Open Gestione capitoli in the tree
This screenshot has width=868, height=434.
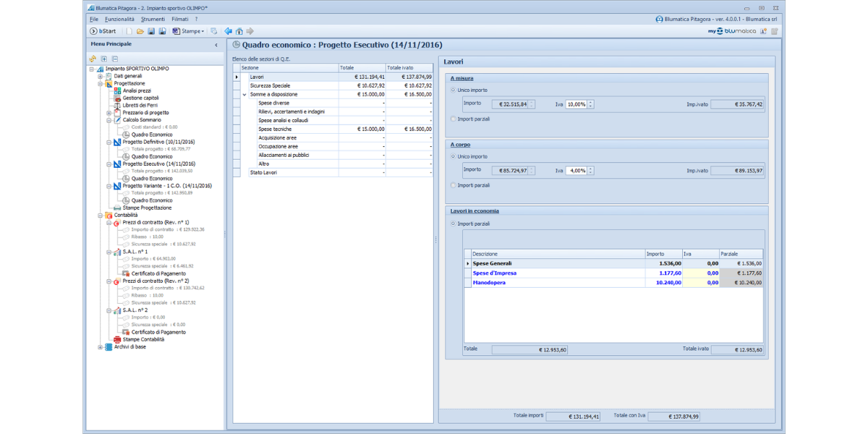point(140,98)
